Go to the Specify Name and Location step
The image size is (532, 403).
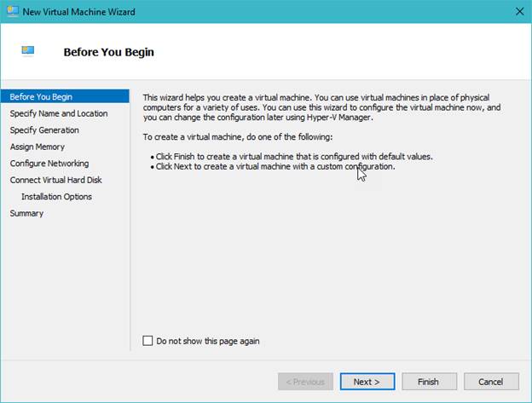pos(59,113)
